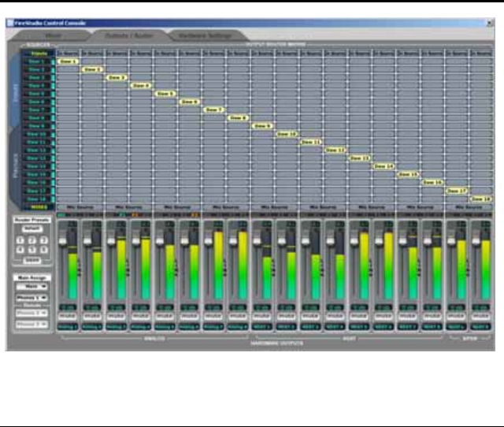Mute the last S/PDIF output channel

tap(481, 317)
